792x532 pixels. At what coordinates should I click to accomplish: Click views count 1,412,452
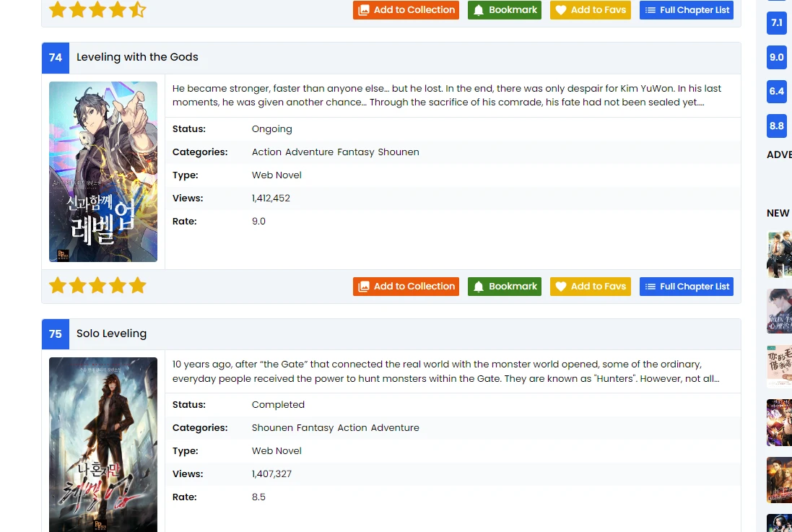(x=271, y=198)
